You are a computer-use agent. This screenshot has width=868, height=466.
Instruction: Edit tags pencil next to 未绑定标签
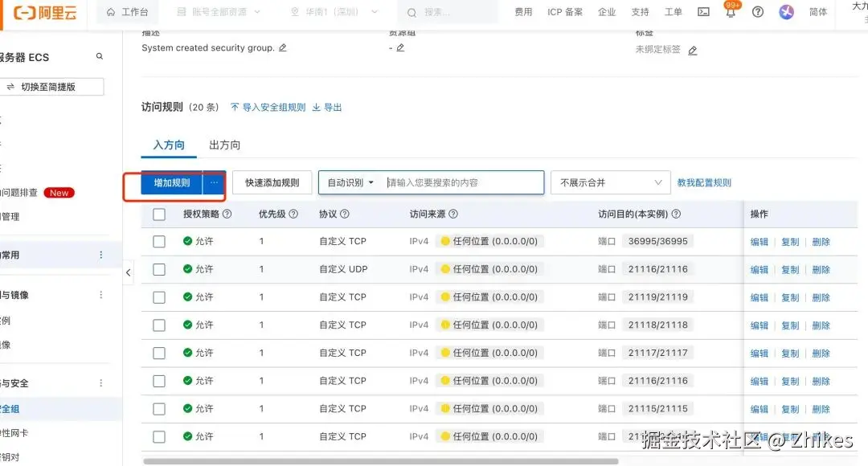pos(693,51)
